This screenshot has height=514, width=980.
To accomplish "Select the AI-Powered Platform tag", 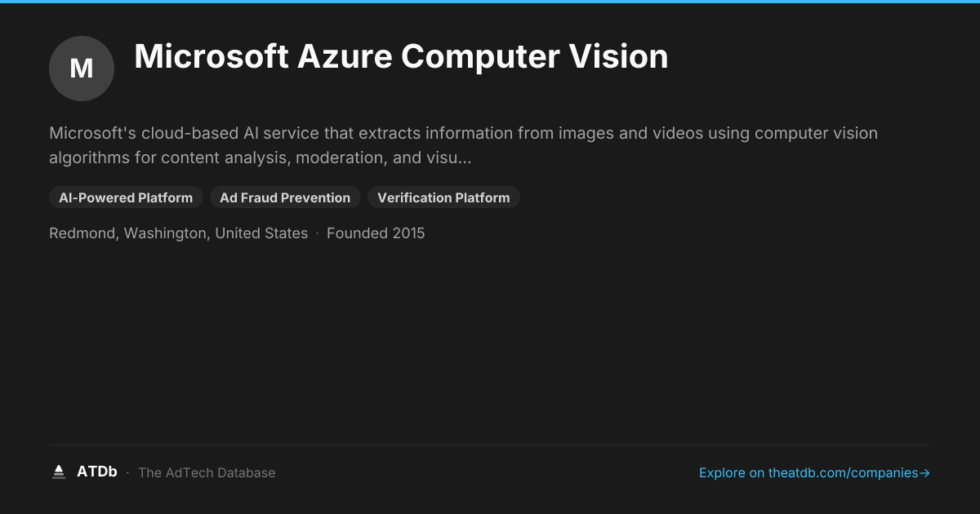I will click(126, 197).
